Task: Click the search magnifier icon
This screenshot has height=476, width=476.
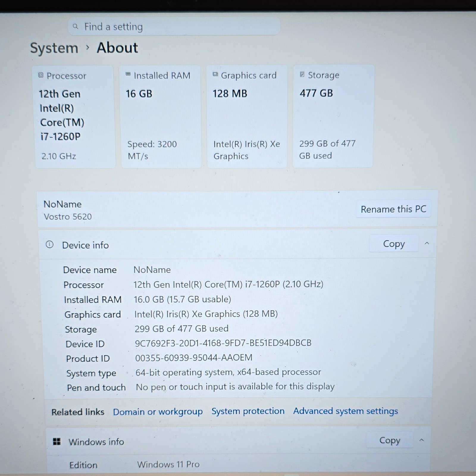Action: click(x=76, y=27)
